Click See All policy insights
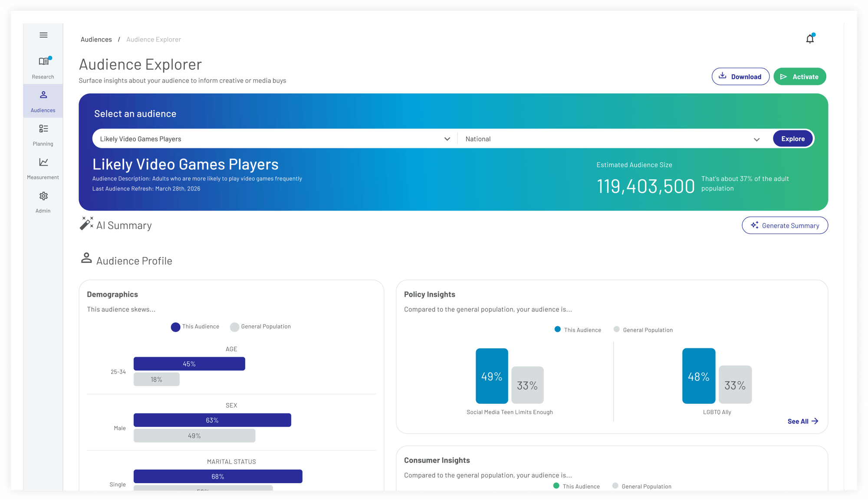 click(x=802, y=421)
